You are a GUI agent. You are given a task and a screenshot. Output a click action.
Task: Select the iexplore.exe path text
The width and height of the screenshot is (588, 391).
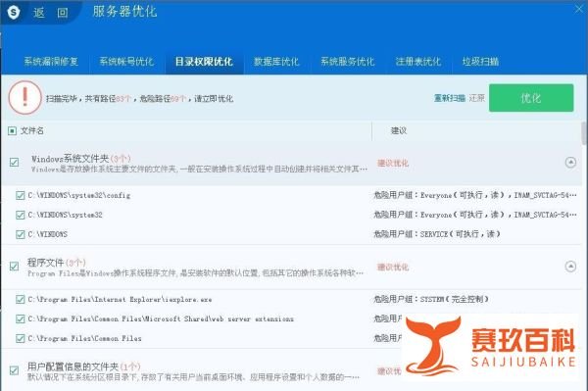[x=120, y=299]
